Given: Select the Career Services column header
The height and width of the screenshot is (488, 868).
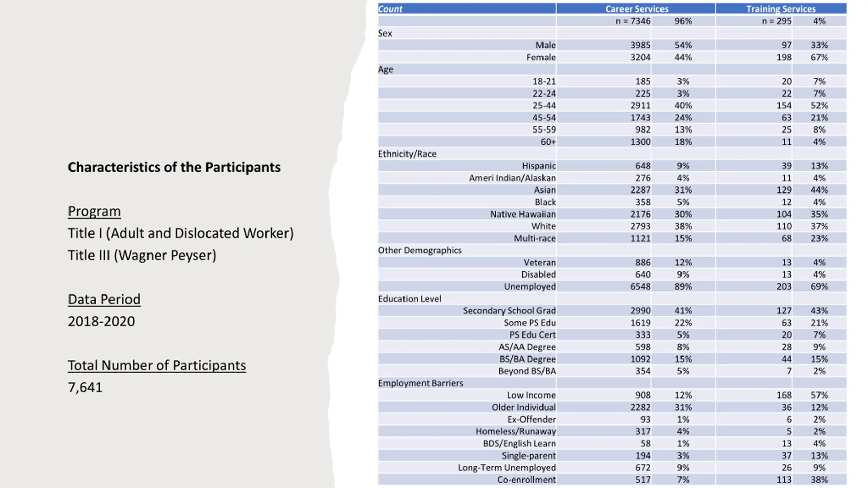Looking at the screenshot, I should [x=636, y=9].
